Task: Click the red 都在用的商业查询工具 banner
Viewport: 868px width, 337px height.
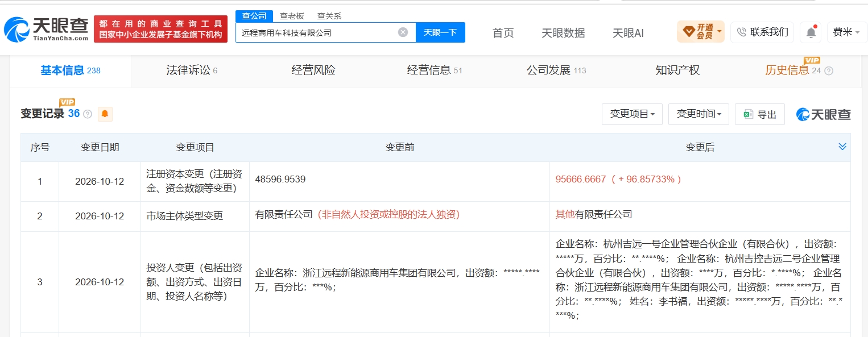Action: click(x=160, y=29)
